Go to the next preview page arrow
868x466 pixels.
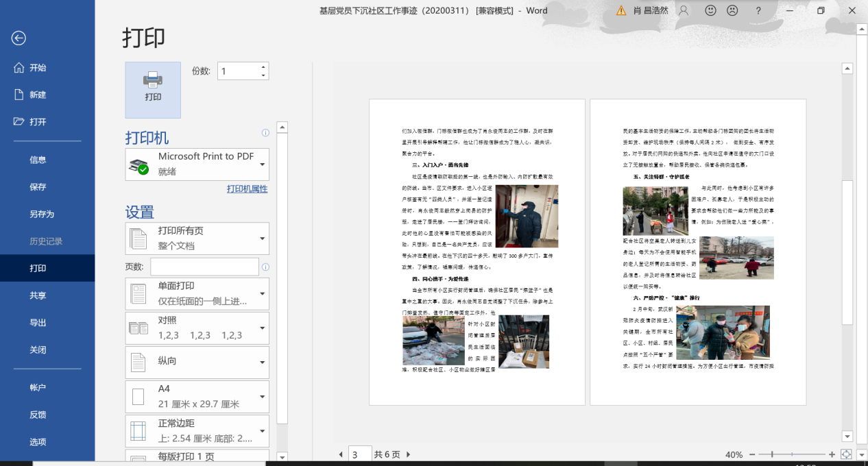409,454
